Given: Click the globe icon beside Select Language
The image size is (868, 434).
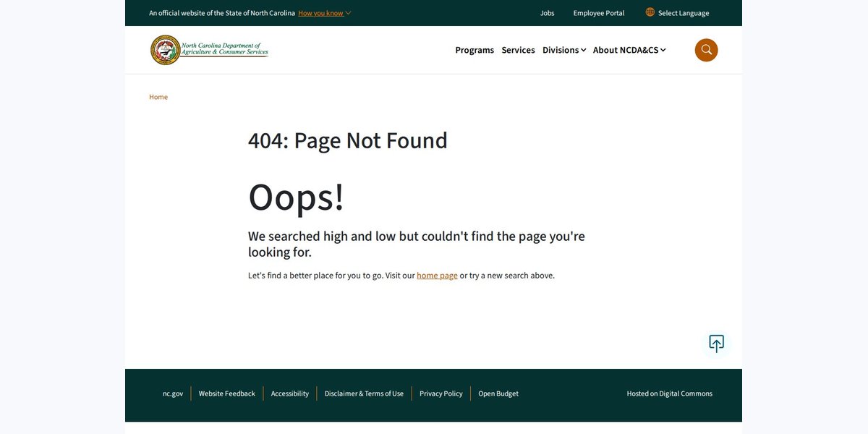Looking at the screenshot, I should click(650, 12).
